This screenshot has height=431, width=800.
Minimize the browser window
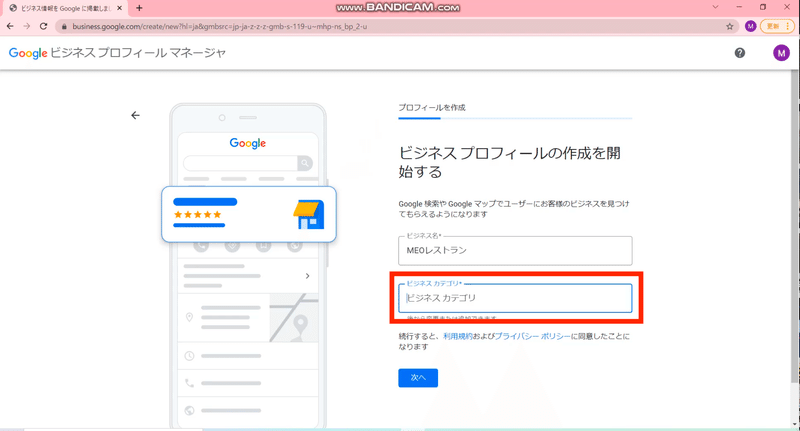click(739, 7)
